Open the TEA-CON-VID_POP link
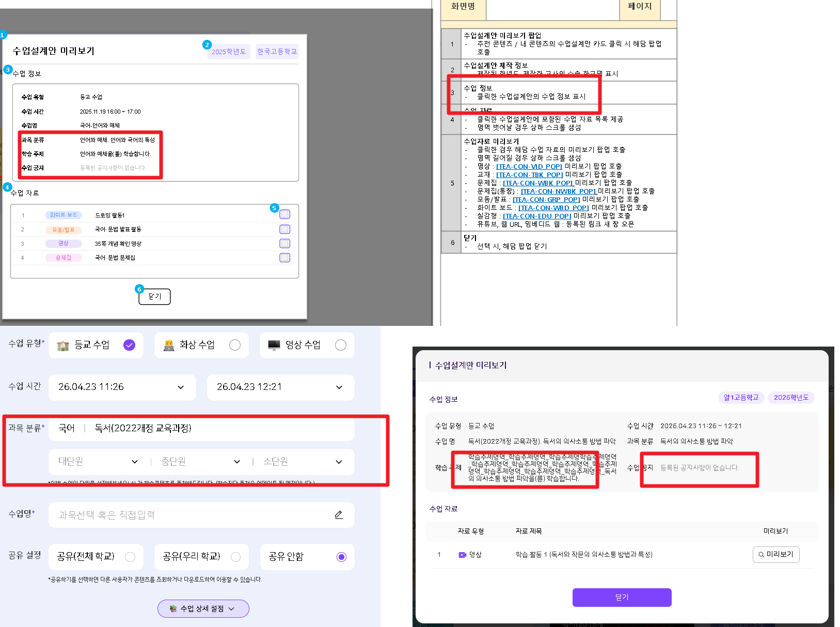Screen dimensions: 840x627 click(529, 166)
